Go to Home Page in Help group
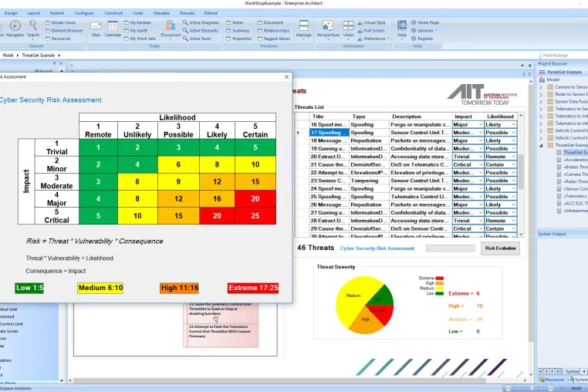 (x=425, y=22)
